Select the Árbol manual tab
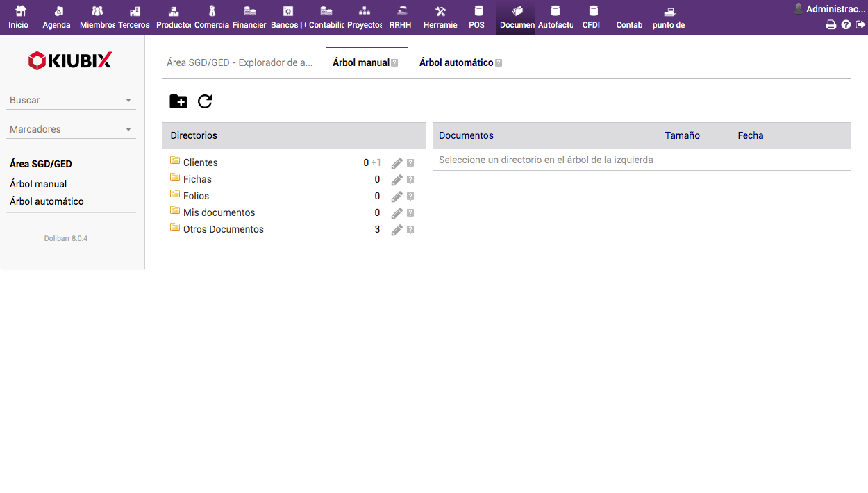The width and height of the screenshot is (868, 493). click(361, 62)
